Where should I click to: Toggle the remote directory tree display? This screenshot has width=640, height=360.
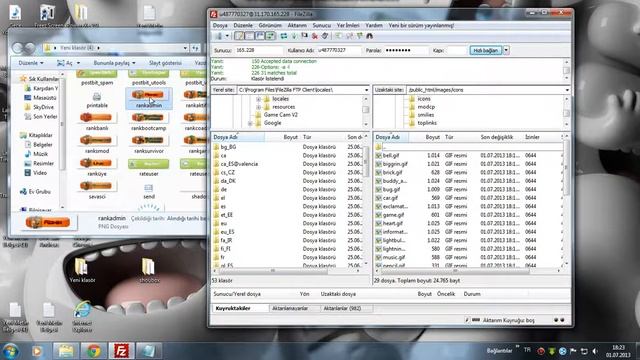[x=260, y=36]
